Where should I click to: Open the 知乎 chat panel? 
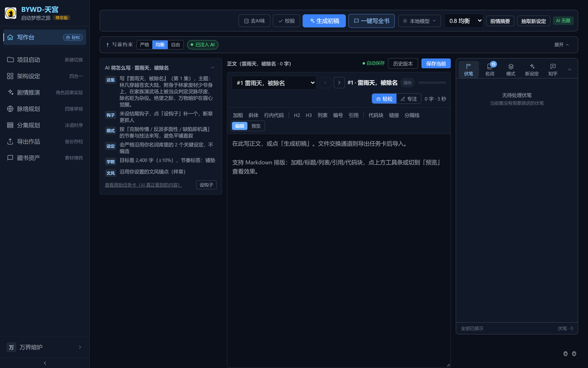[553, 70]
